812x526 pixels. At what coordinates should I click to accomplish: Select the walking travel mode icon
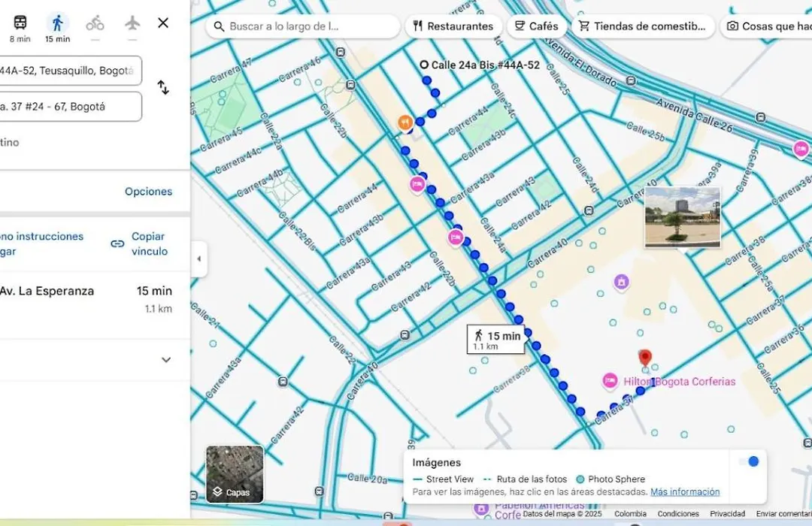(57, 23)
